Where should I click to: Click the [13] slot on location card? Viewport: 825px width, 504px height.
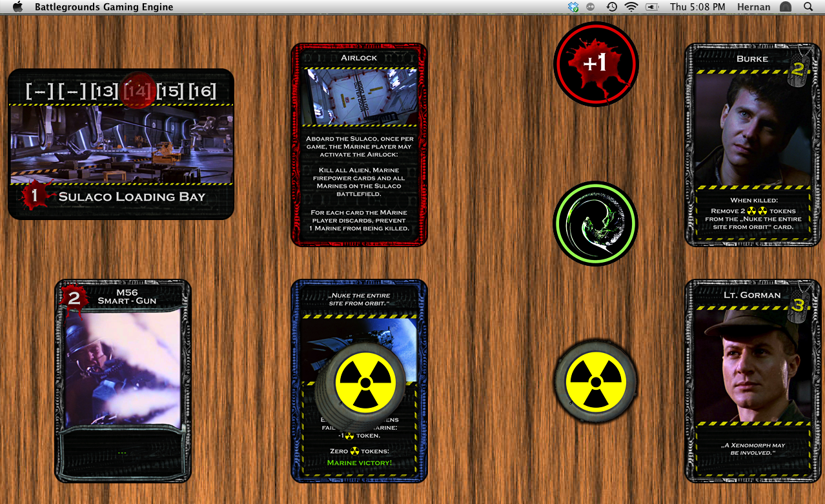tap(105, 91)
